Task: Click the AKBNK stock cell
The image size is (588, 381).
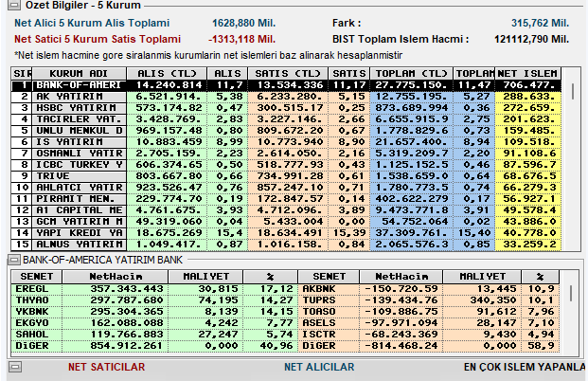Action: (x=329, y=289)
